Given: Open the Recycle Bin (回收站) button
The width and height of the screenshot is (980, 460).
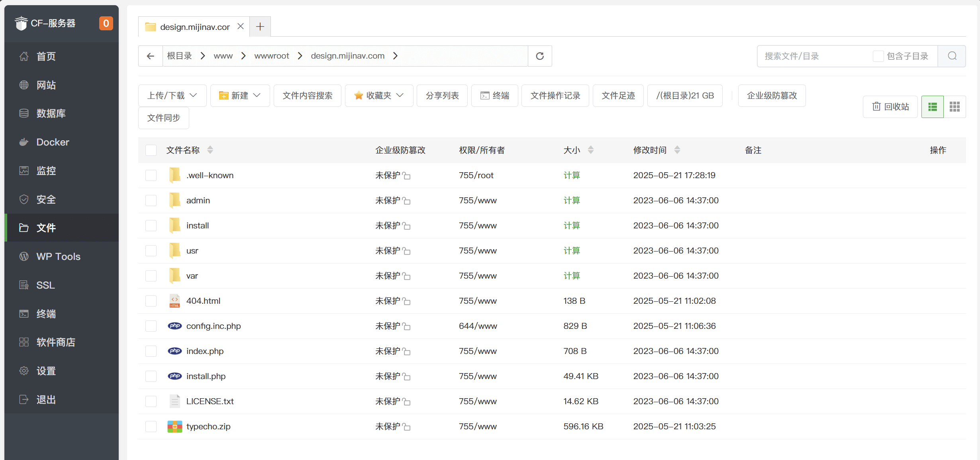Looking at the screenshot, I should 890,107.
